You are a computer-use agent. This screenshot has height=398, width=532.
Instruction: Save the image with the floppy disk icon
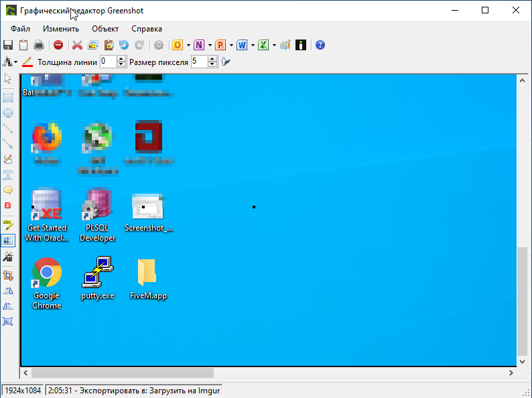(8, 45)
